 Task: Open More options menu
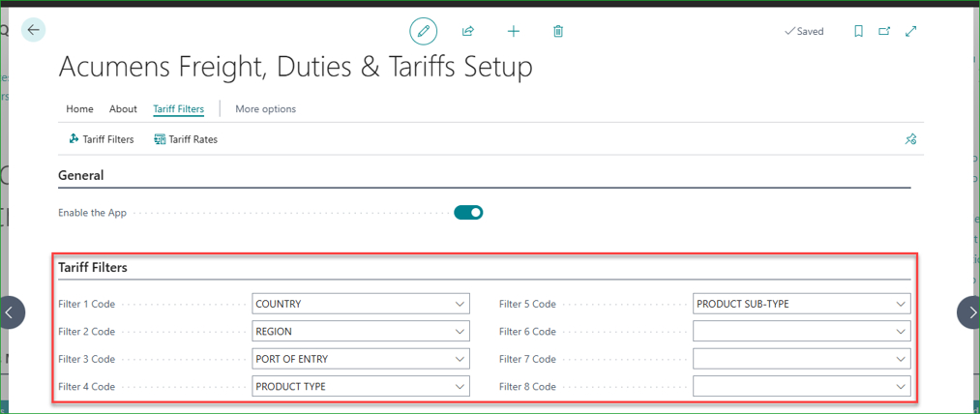coord(266,108)
